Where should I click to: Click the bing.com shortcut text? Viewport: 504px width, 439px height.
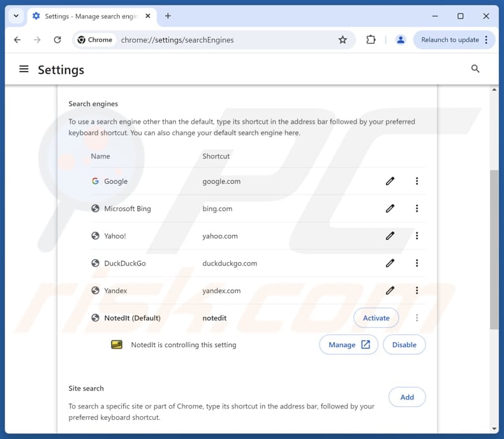(x=218, y=209)
